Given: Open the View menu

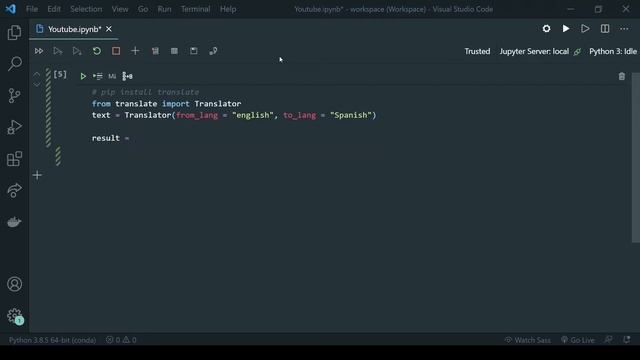Looking at the screenshot, I should (120, 9).
